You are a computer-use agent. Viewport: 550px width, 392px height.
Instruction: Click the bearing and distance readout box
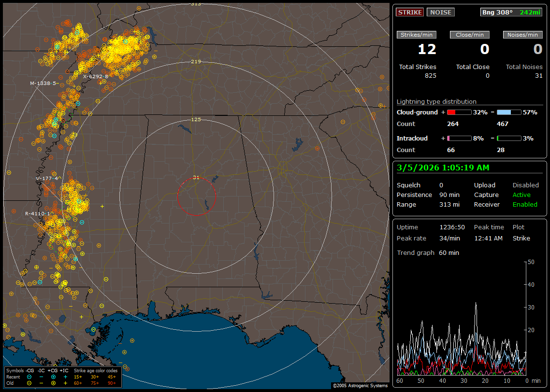point(511,12)
